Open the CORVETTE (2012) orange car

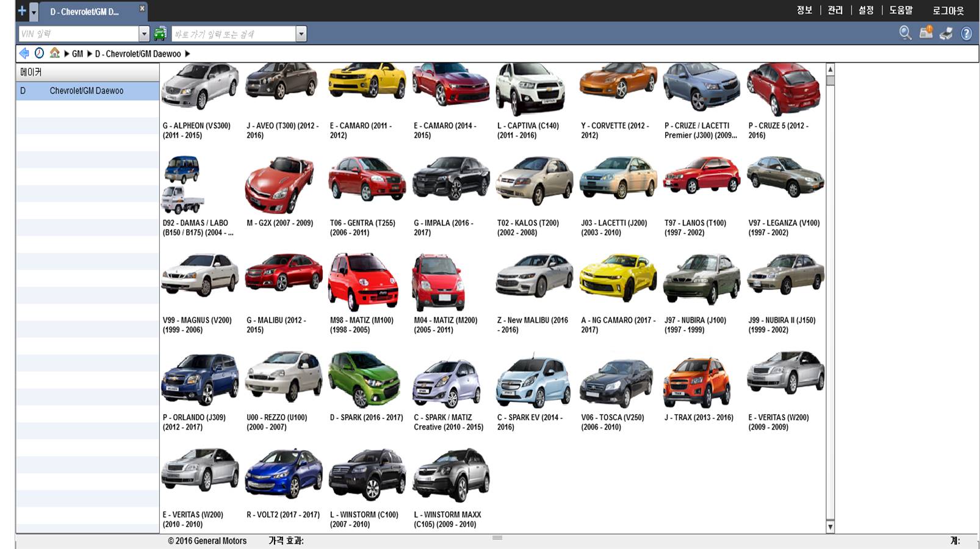618,82
